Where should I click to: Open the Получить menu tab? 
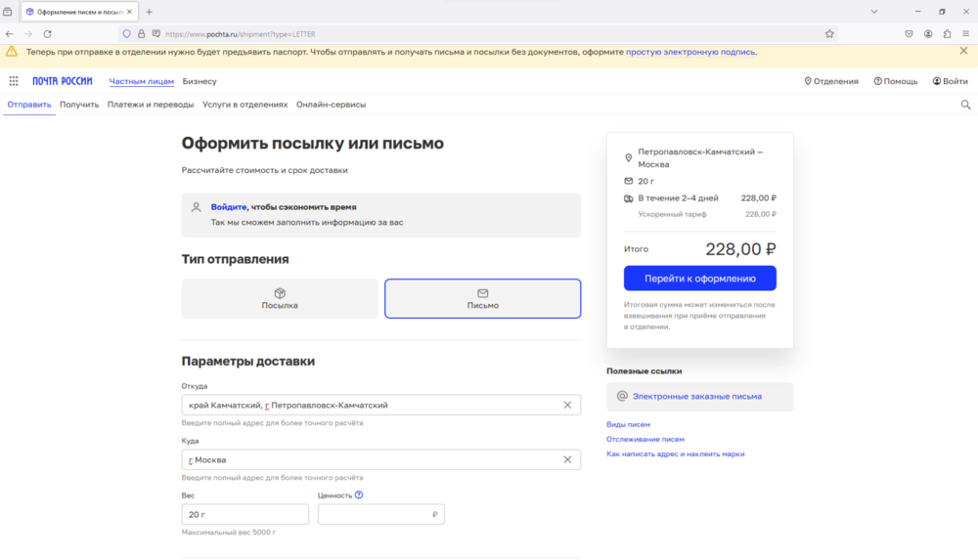[x=79, y=105]
